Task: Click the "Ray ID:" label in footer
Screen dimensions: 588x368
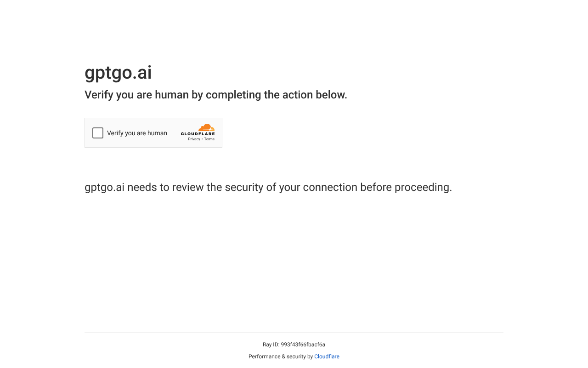Action: pos(271,345)
